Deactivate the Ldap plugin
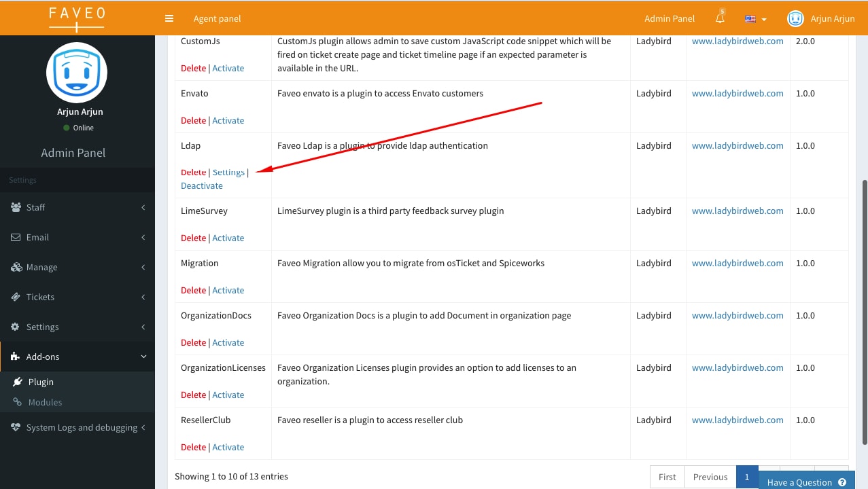 tap(201, 185)
